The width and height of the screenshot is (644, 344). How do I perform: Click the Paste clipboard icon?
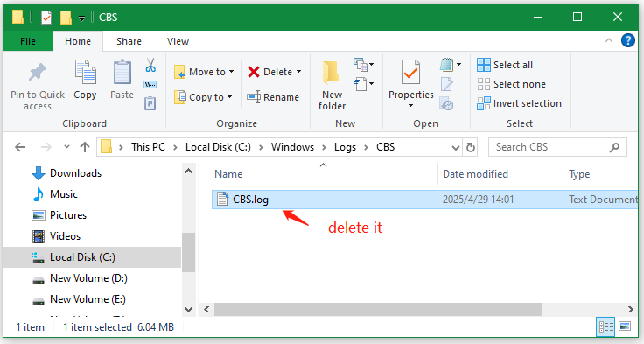pos(122,73)
